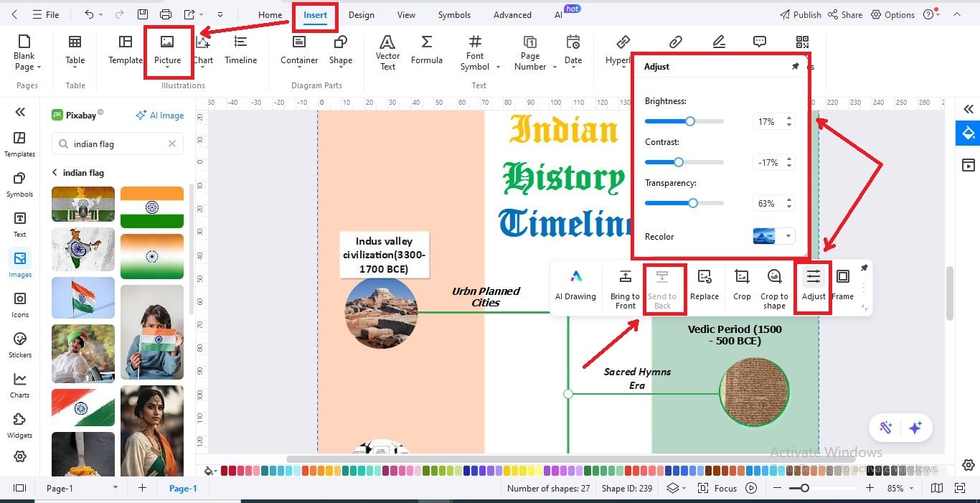Screen dimensions: 980x503
Task: Open Options settings
Action: point(893,14)
